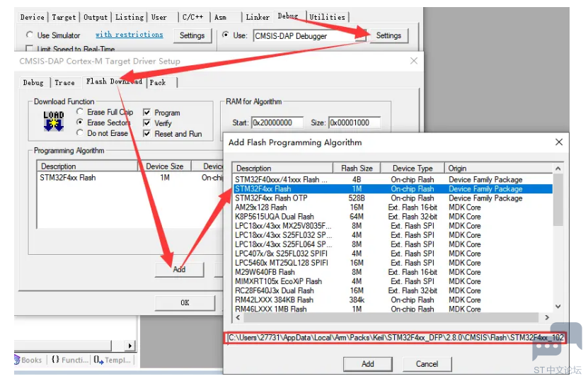
Task: Select STM32F40xxx/41xxx Flash row
Action: coord(393,179)
